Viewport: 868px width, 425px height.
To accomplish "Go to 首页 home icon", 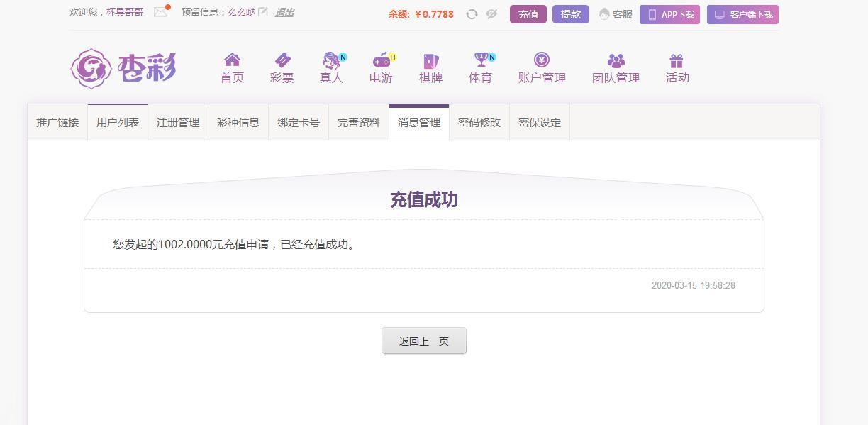I will (x=232, y=60).
